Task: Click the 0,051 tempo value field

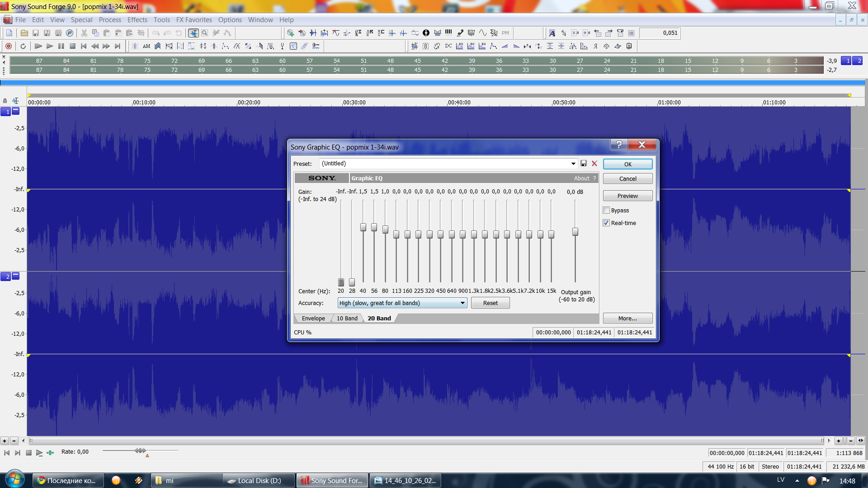Action: click(660, 33)
